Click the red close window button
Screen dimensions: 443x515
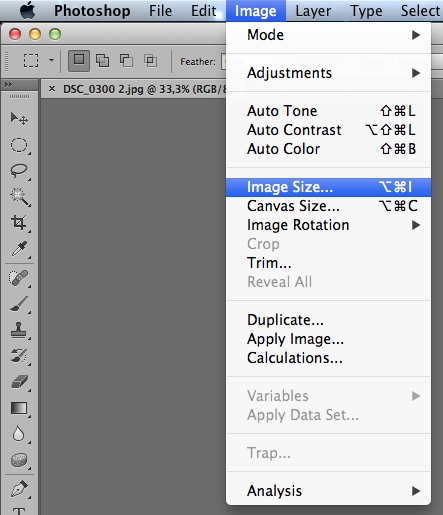pos(15,34)
